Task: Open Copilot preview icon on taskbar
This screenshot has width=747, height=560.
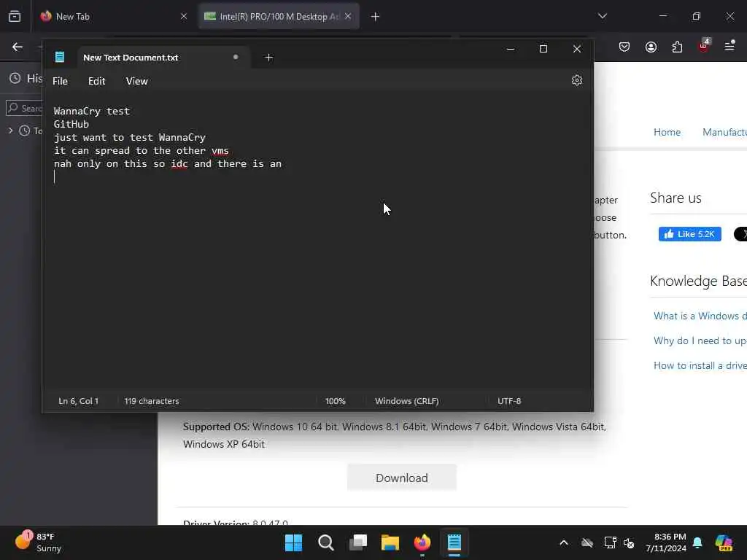Action: pyautogui.click(x=723, y=542)
